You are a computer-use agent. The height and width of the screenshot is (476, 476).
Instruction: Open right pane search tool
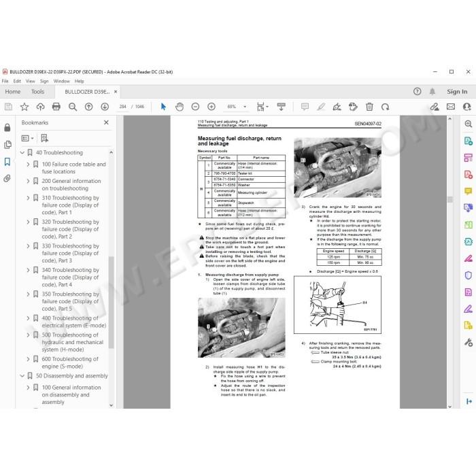pyautogui.click(x=469, y=124)
